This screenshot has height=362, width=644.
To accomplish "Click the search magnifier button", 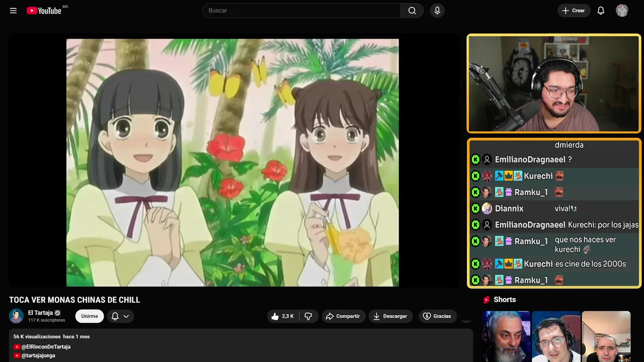I will coord(412,11).
